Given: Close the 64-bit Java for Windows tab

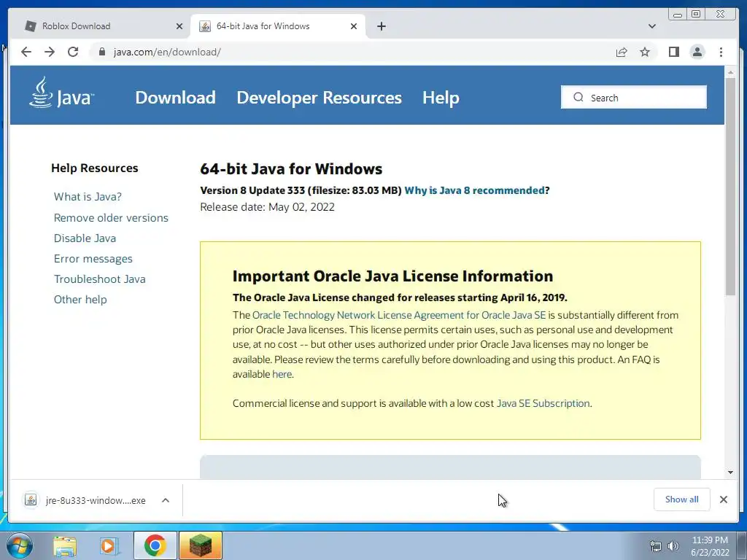Looking at the screenshot, I should pyautogui.click(x=354, y=26).
